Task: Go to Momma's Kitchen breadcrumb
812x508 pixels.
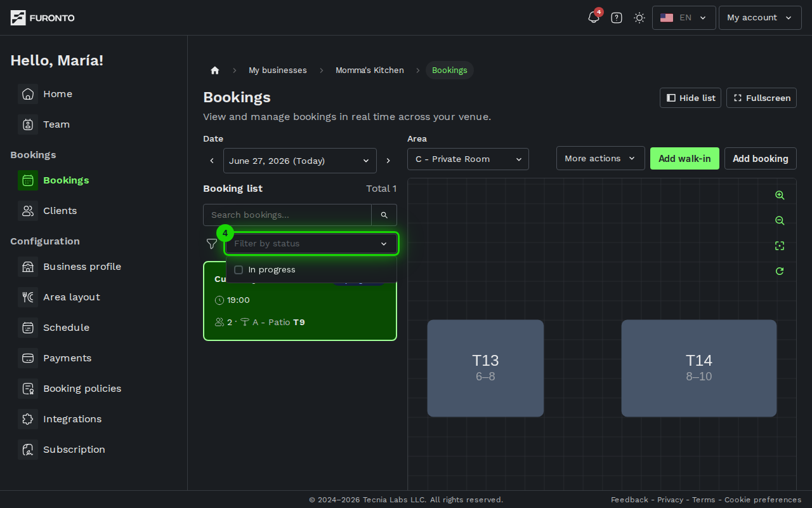Action: [x=370, y=70]
